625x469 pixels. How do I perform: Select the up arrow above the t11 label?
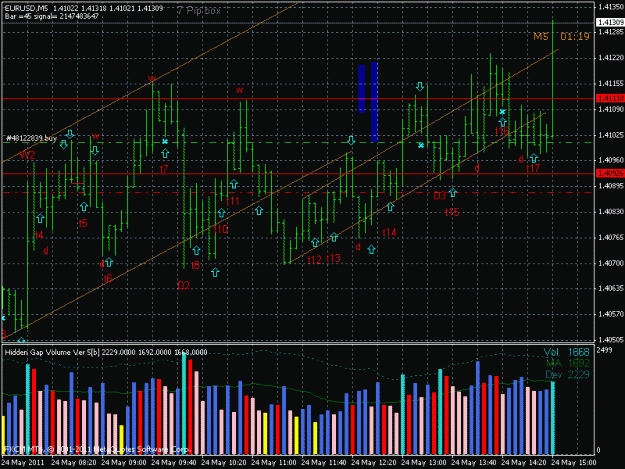pyautogui.click(x=234, y=184)
